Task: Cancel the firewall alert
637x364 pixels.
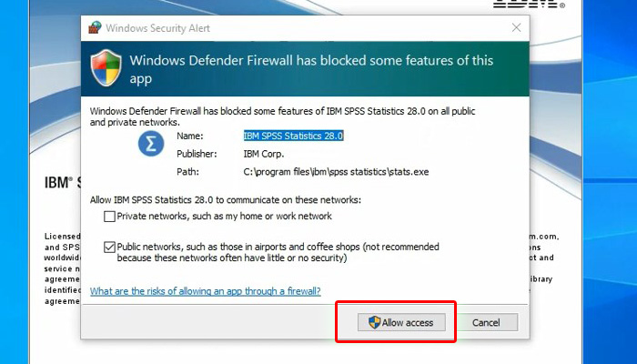Action: [486, 322]
